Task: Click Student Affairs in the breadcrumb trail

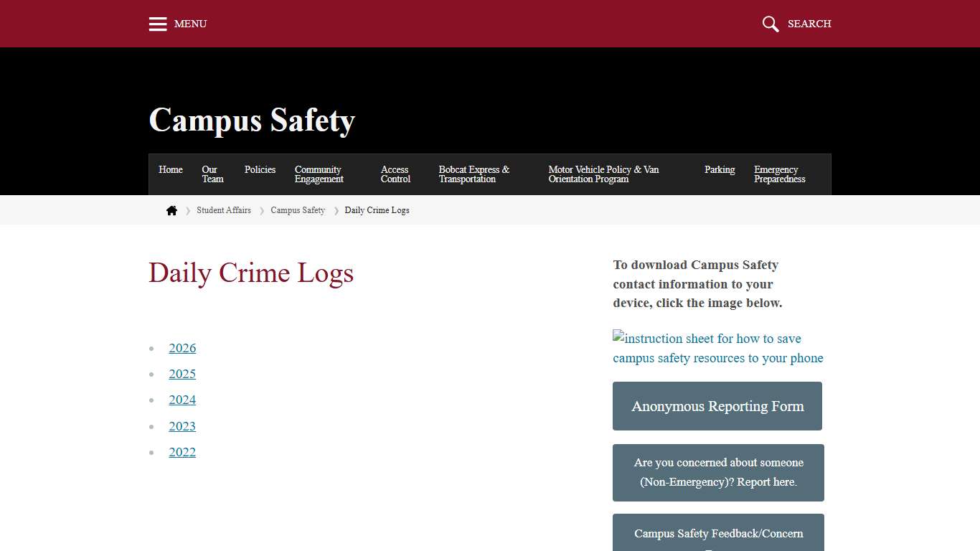Action: point(224,209)
